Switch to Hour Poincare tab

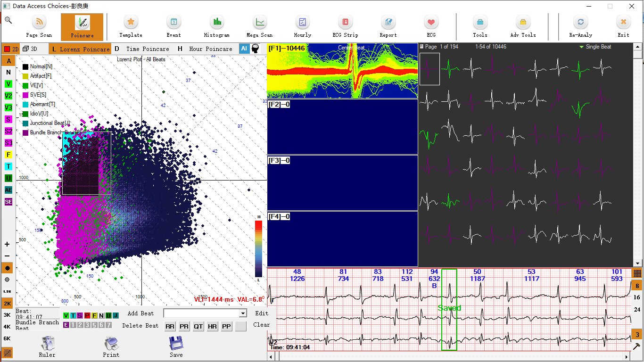click(205, 49)
